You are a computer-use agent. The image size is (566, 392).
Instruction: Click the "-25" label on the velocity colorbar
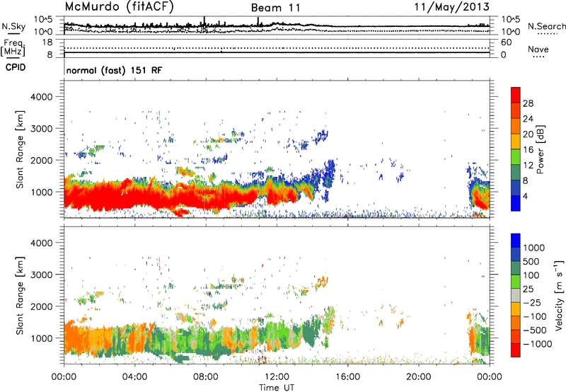click(x=532, y=302)
